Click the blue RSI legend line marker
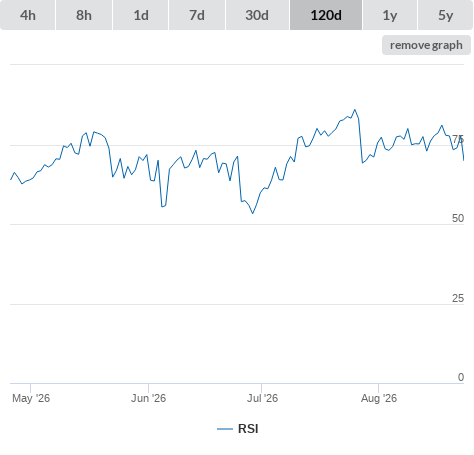Screen dimensions: 474x455 225,429
